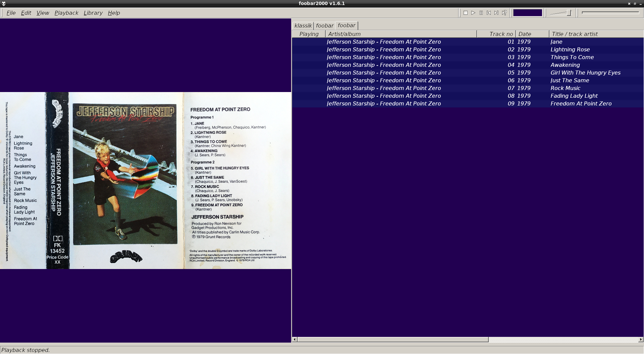The height and width of the screenshot is (354, 644).
Task: Sort by the Date column header
Action: click(533, 34)
